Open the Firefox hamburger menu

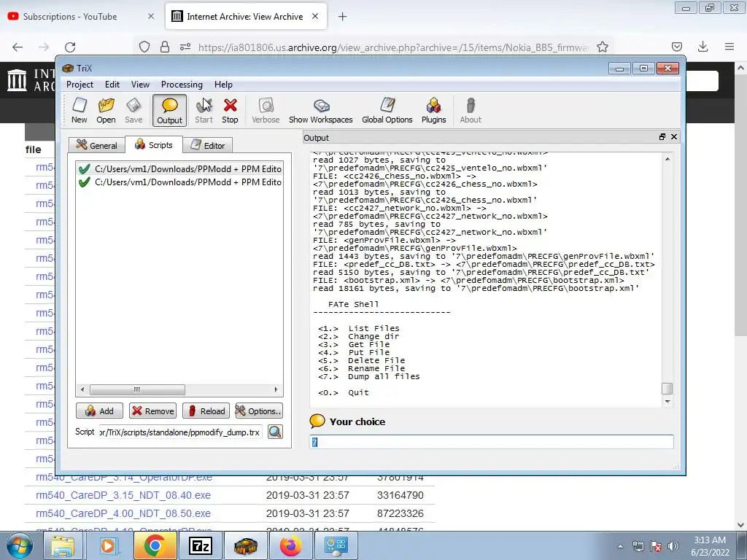pyautogui.click(x=729, y=47)
